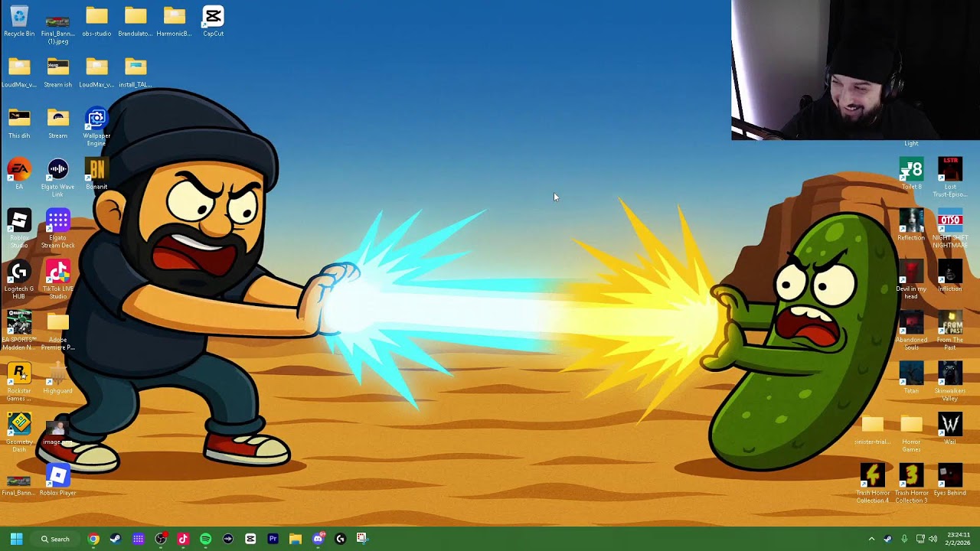Launch the Wail game shortcut
The image size is (980, 551).
[950, 429]
